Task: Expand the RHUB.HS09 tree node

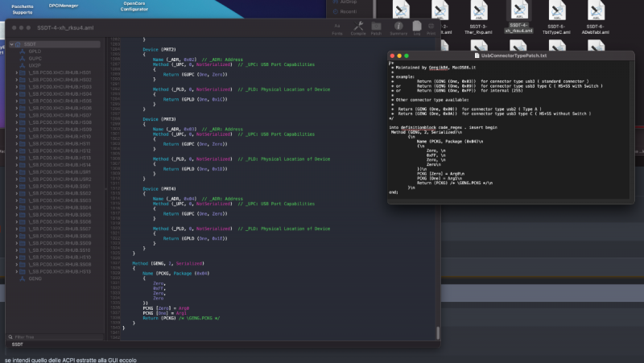Action: click(16, 130)
